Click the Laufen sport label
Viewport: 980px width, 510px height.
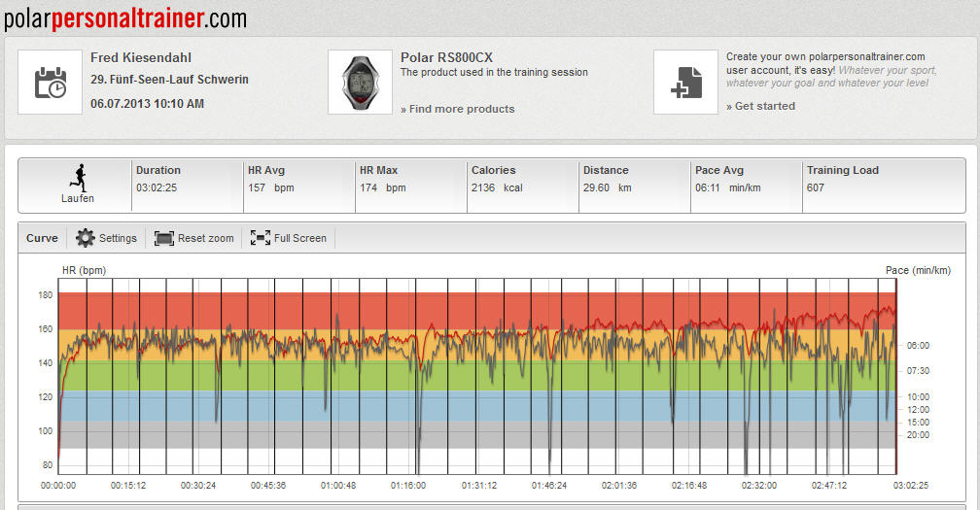point(78,198)
